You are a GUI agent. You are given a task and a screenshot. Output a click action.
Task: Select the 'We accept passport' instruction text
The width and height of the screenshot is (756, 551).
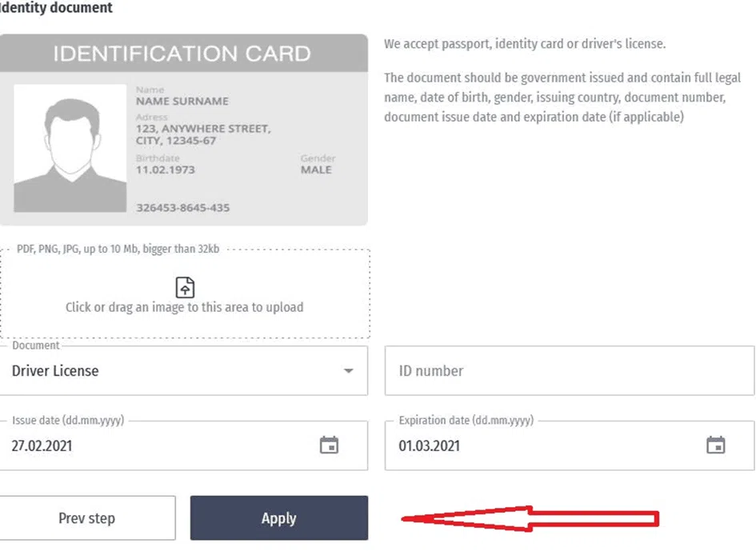click(x=525, y=44)
